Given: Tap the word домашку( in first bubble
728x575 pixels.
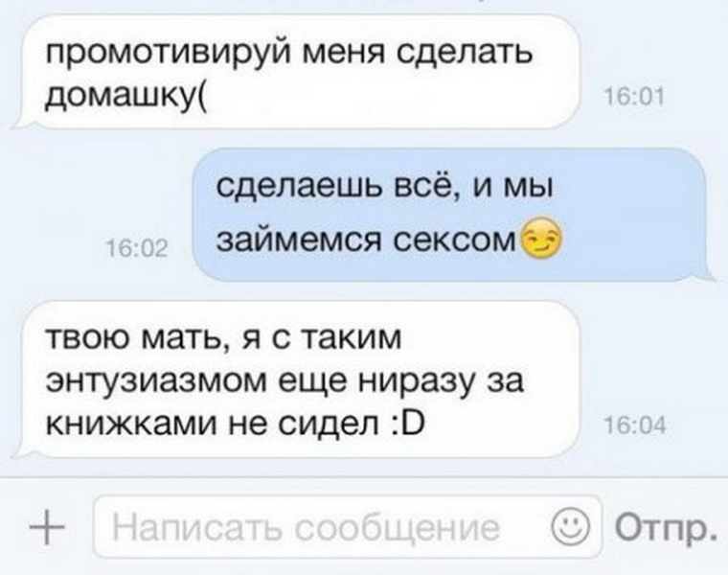Looking at the screenshot, I should pos(127,96).
